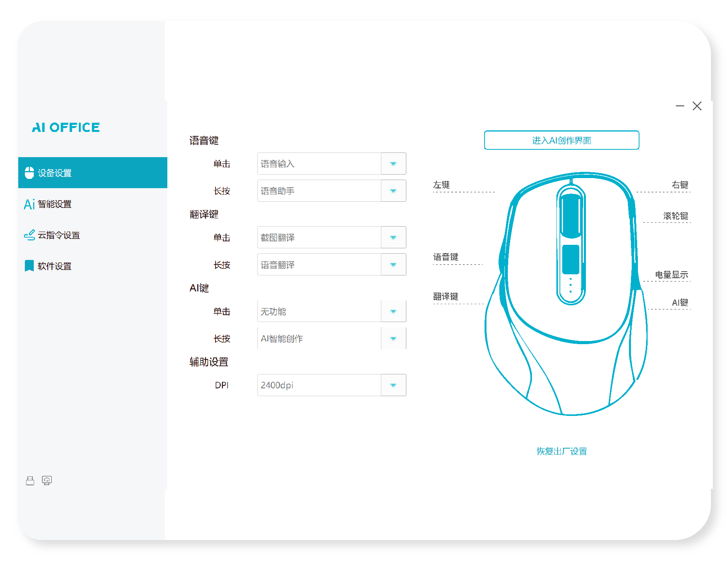Viewport: 728px width, 561px height.
Task: Expand the 无功能 AI key dropdown
Action: click(393, 311)
